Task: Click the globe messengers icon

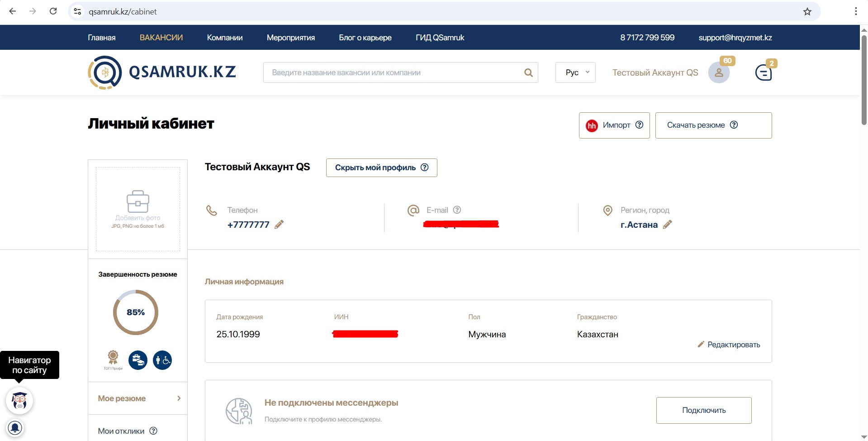Action: pyautogui.click(x=239, y=411)
